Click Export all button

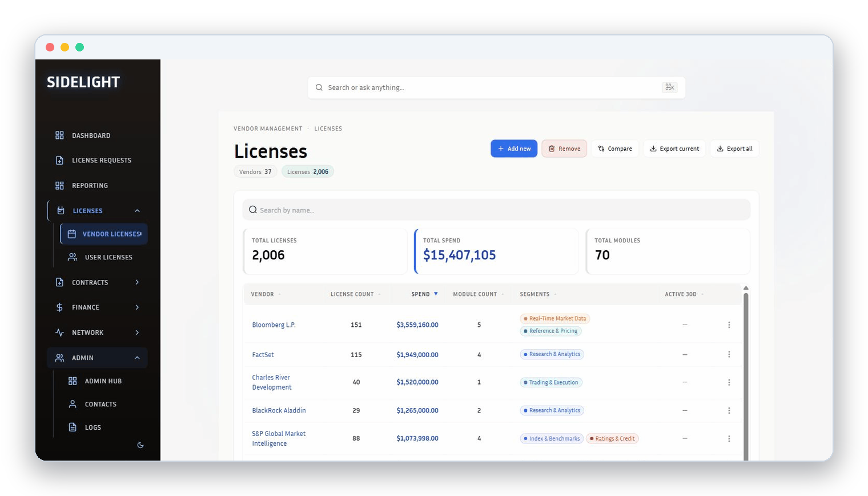pos(734,149)
